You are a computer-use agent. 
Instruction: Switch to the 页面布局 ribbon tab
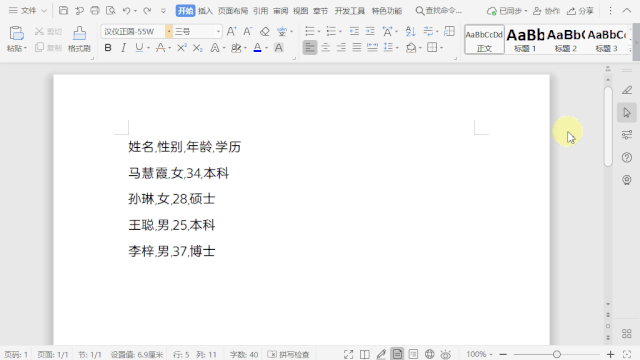pos(233,11)
